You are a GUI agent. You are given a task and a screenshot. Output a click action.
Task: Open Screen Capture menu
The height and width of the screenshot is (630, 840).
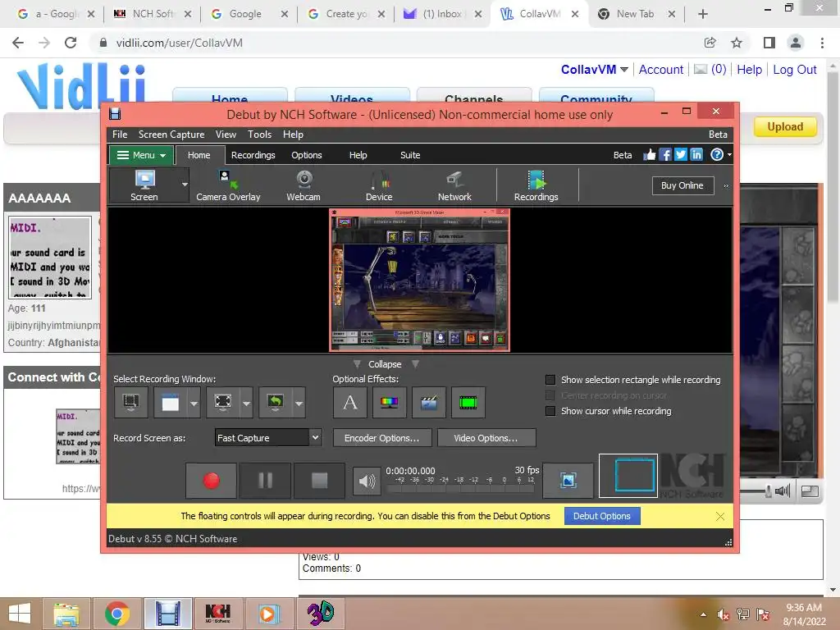pyautogui.click(x=171, y=135)
